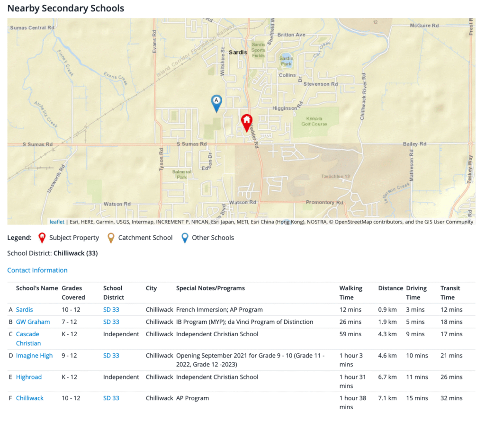
Task: Open the GW Graham school link
Action: [33, 322]
